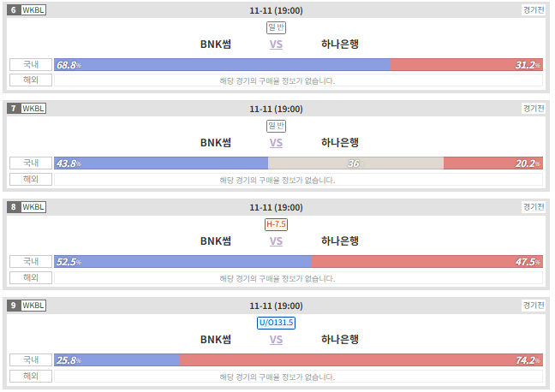Image resolution: width=555 pixels, height=392 pixels.
Task: Click the 경기전 status in match 8
Action: (534, 207)
